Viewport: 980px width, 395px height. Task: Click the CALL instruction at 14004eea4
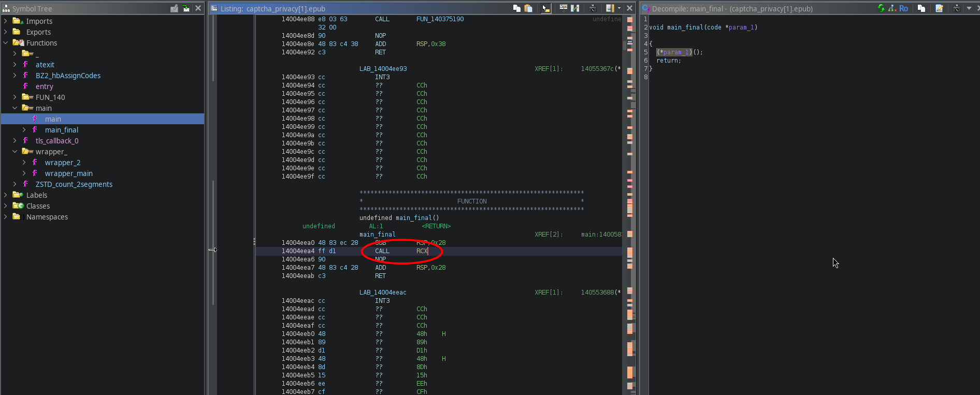(382, 251)
